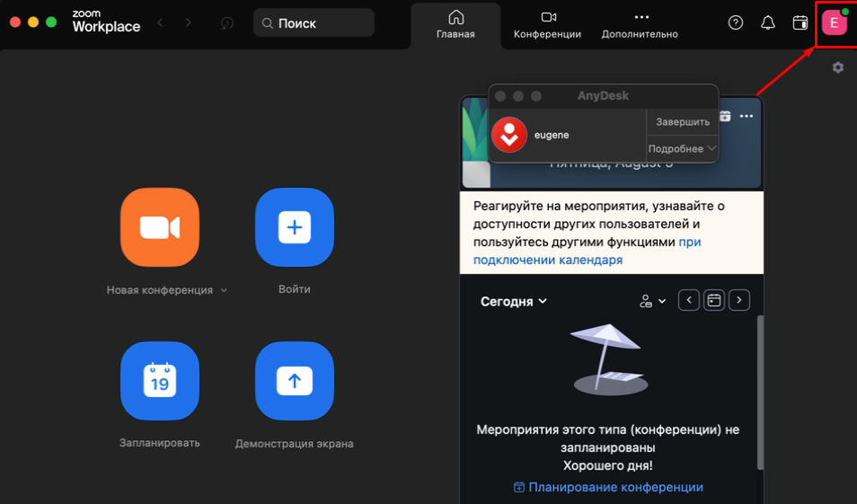
Task: Open the Дополнительно menu tab
Action: 640,25
